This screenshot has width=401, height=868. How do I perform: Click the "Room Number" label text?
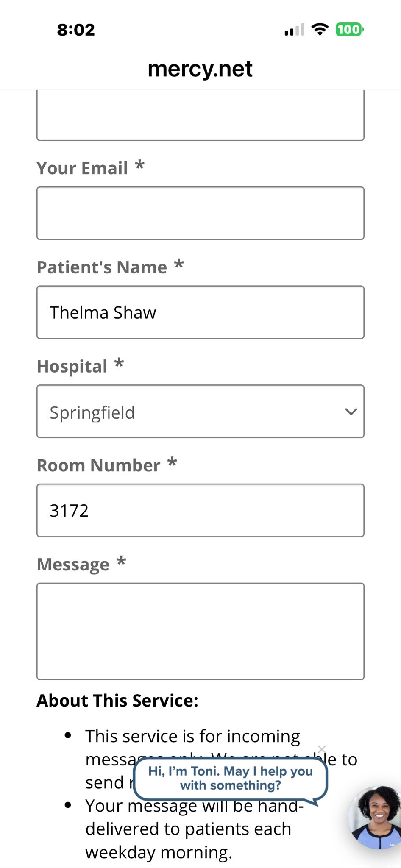point(99,465)
